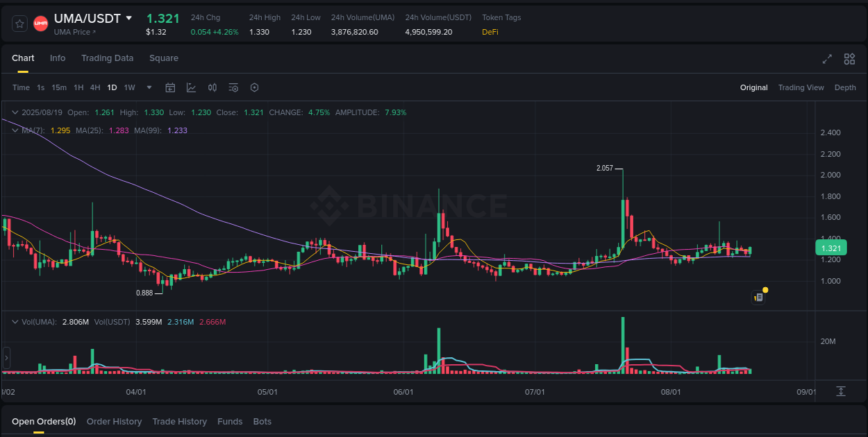
Task: Open the UMA Price info link
Action: tap(74, 32)
